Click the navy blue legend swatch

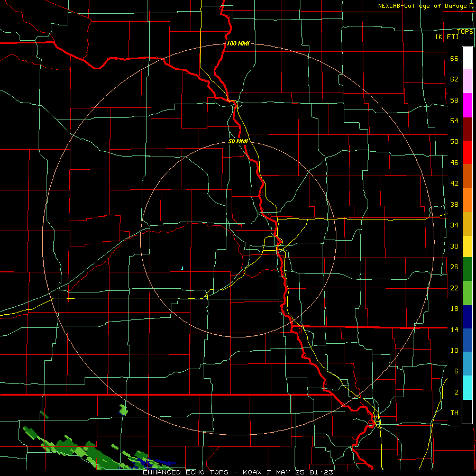[x=467, y=317]
